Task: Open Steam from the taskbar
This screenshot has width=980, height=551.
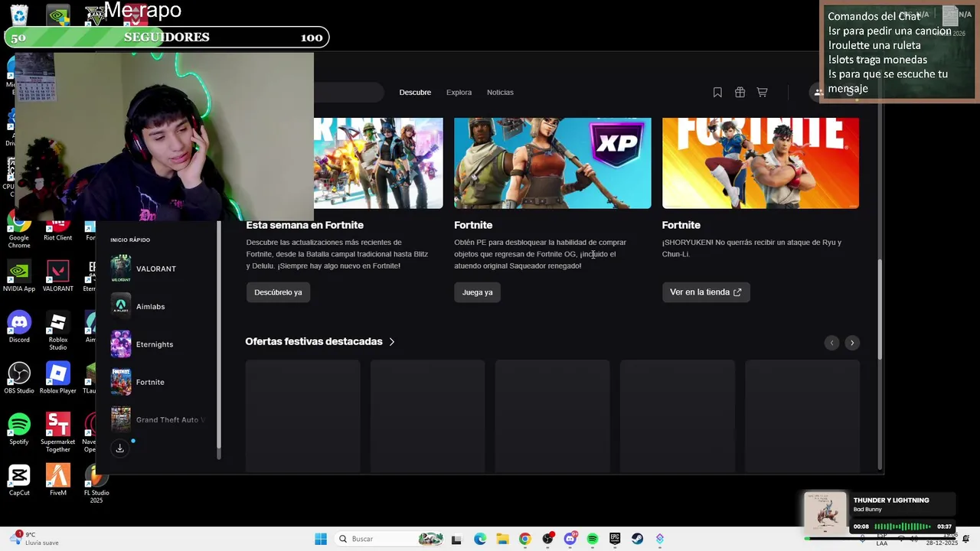Action: [637, 540]
